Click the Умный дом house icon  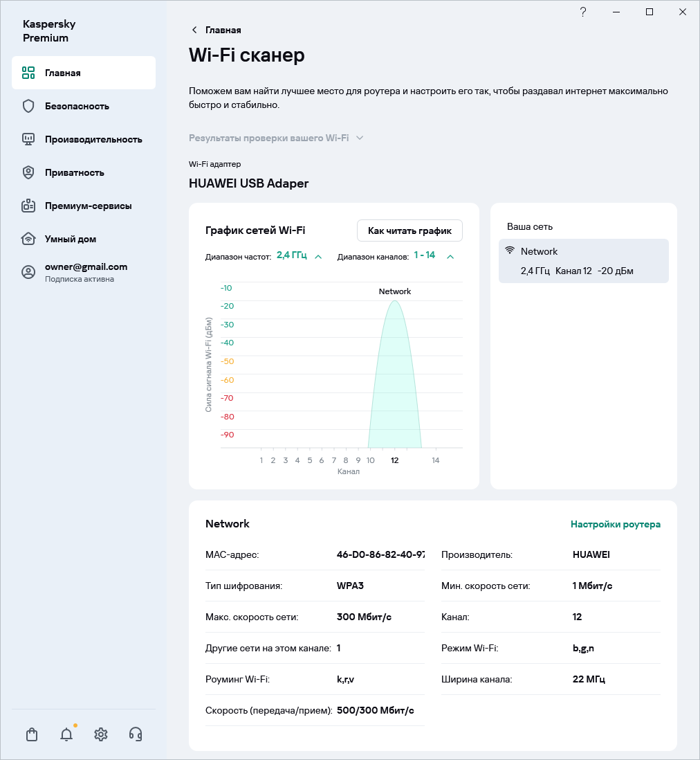click(28, 239)
